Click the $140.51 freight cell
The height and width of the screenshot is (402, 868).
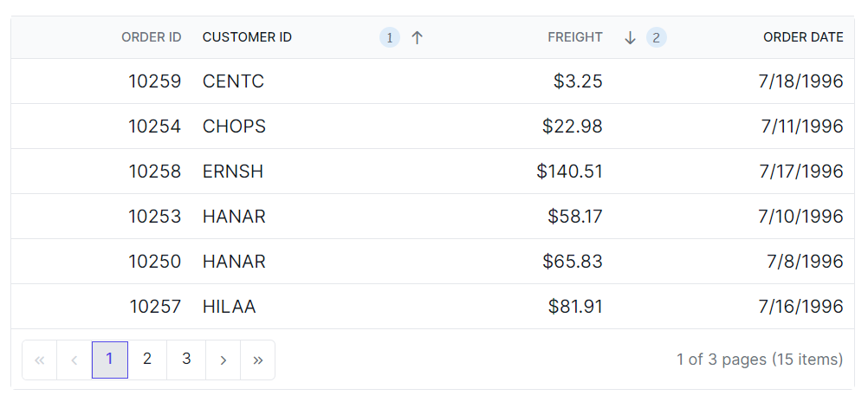pos(569,172)
